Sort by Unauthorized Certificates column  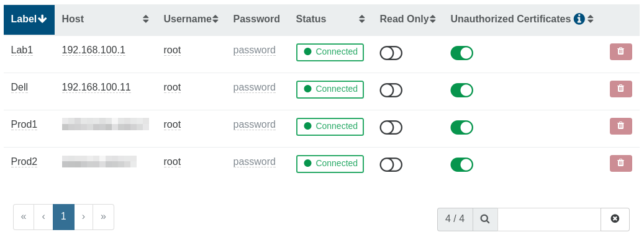pos(590,19)
